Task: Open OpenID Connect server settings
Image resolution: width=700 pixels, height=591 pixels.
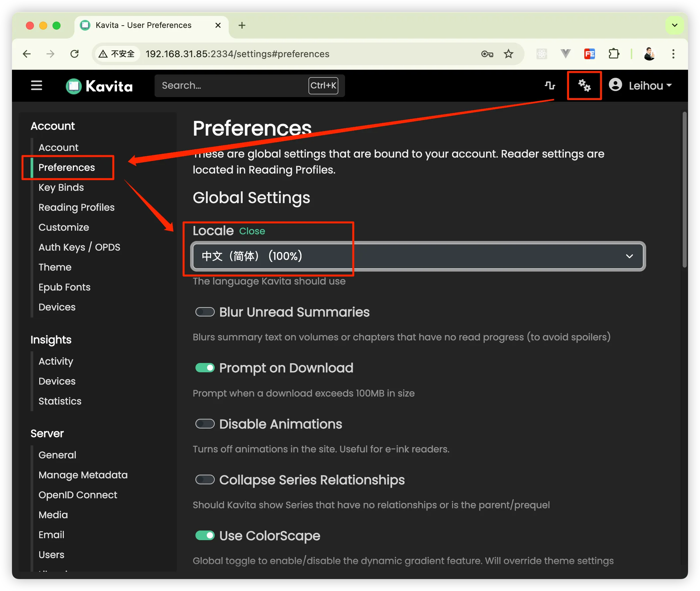Action: click(78, 495)
